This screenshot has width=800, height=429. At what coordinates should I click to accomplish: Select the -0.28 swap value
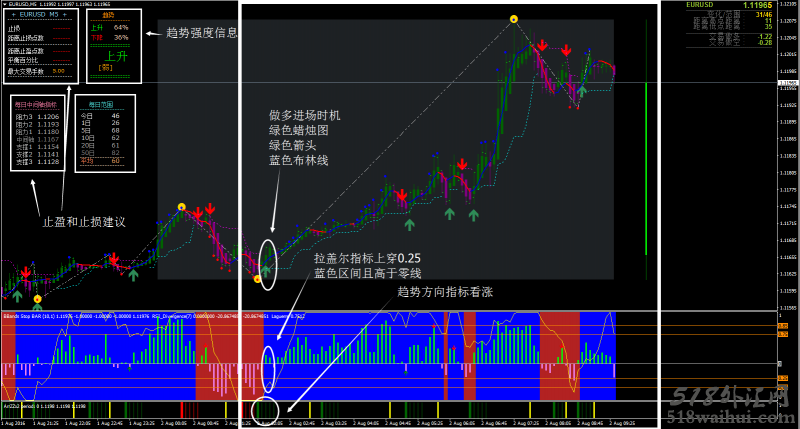click(x=765, y=43)
